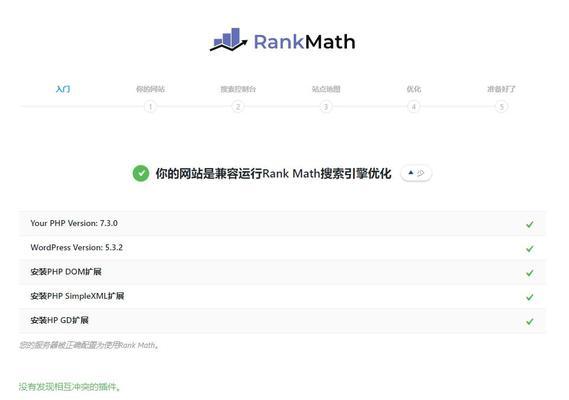Image resolution: width=569 pixels, height=400 pixels.
Task: Go to the 站点地图 step label
Action: [x=326, y=89]
